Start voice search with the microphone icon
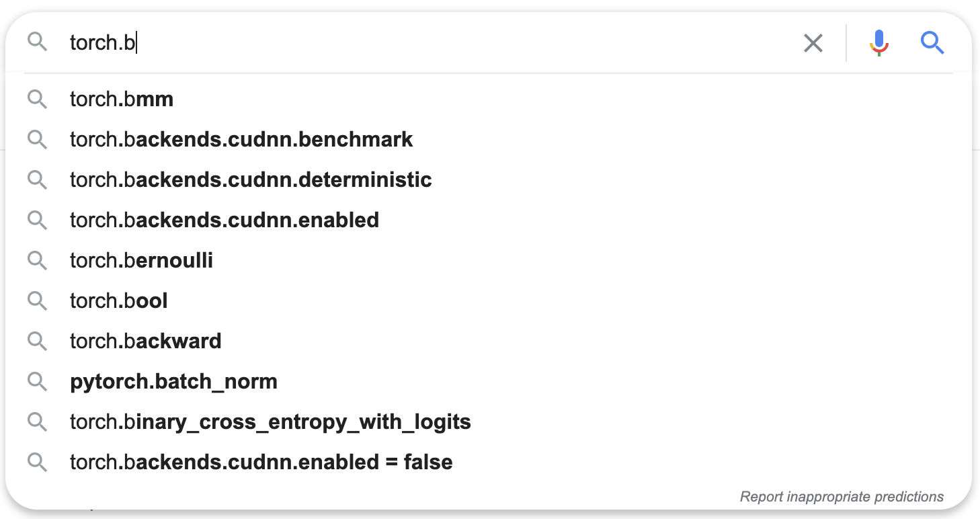This screenshot has height=519, width=980. point(879,44)
